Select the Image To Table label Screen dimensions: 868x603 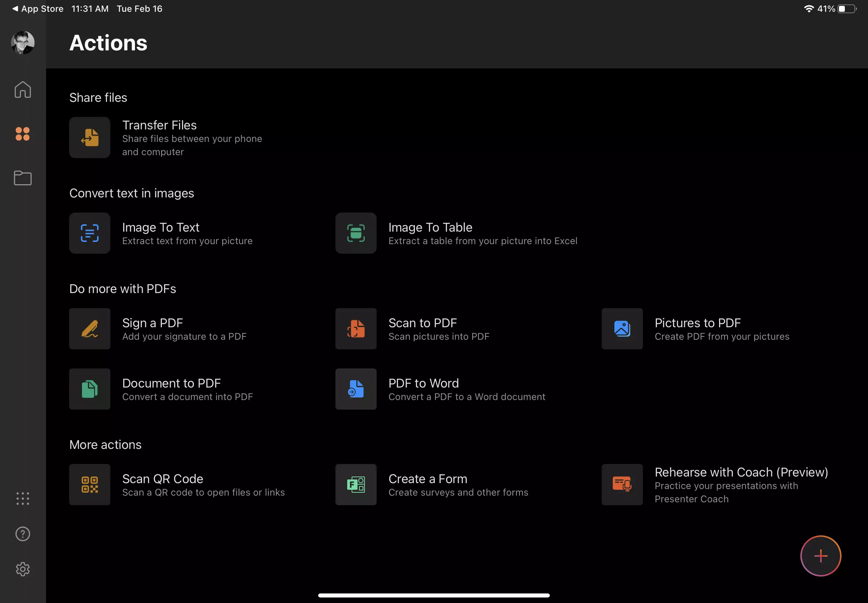pyautogui.click(x=430, y=228)
